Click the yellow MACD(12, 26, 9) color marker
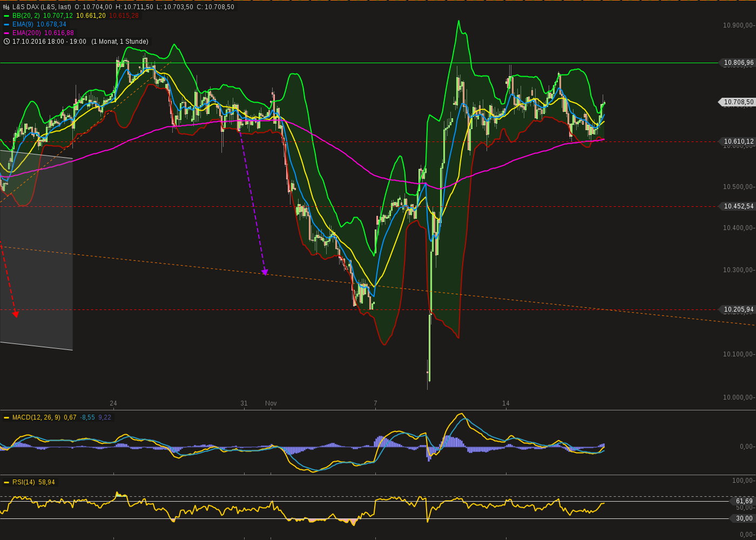Screen dimensions: 756x540 (x=6, y=417)
